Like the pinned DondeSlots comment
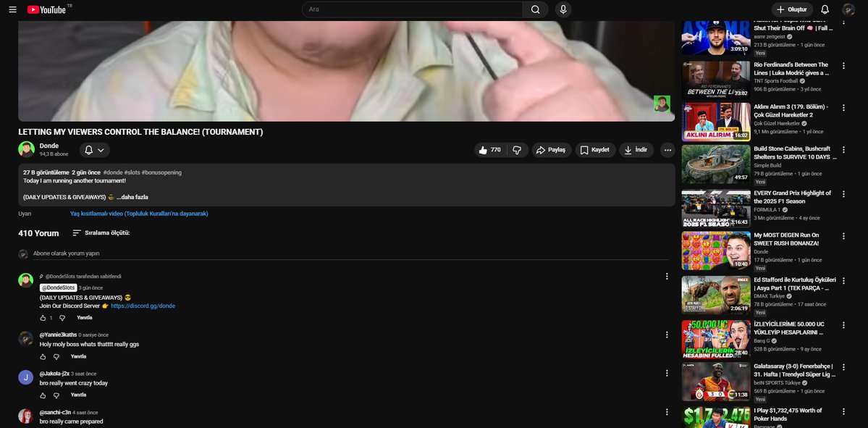The width and height of the screenshot is (868, 428). click(43, 318)
